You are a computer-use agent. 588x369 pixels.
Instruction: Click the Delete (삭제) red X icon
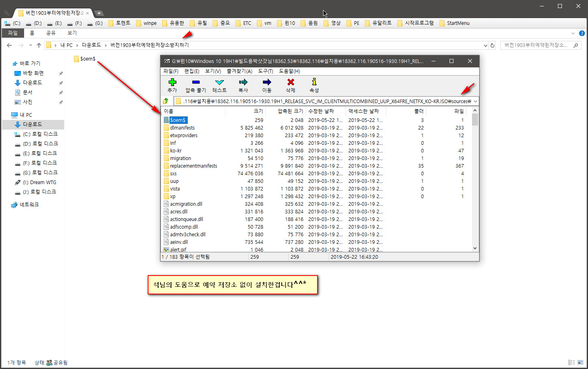click(291, 82)
